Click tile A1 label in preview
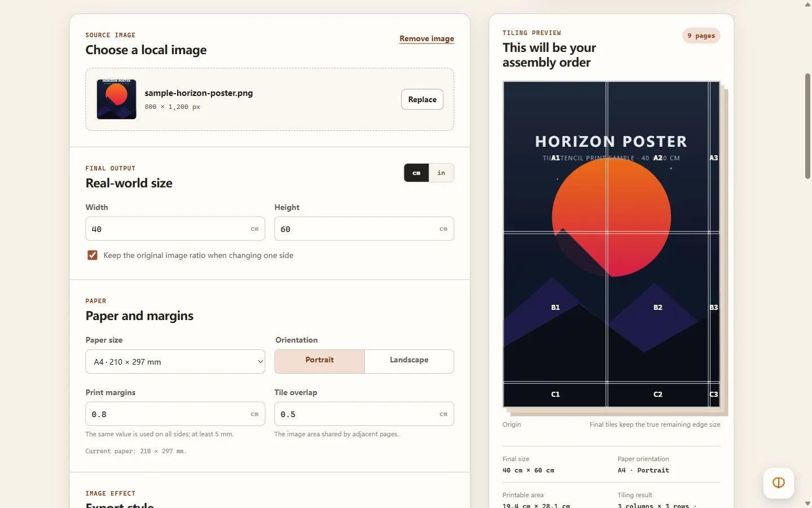 pos(555,158)
